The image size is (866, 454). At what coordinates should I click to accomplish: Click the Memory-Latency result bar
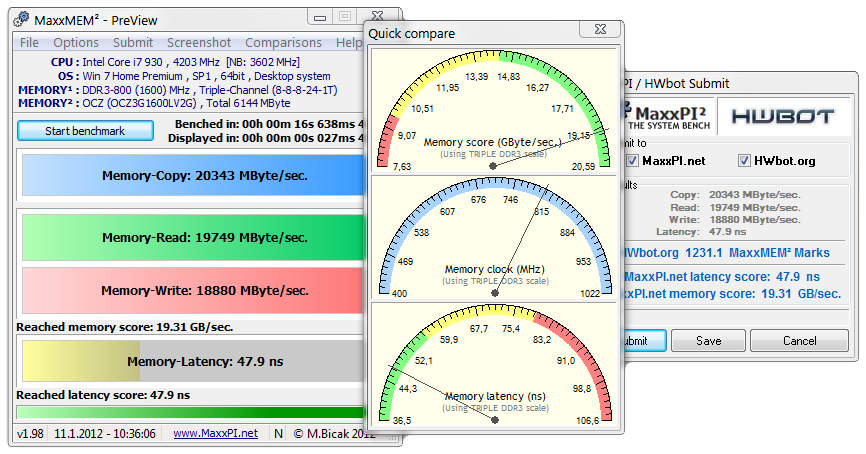click(x=193, y=361)
